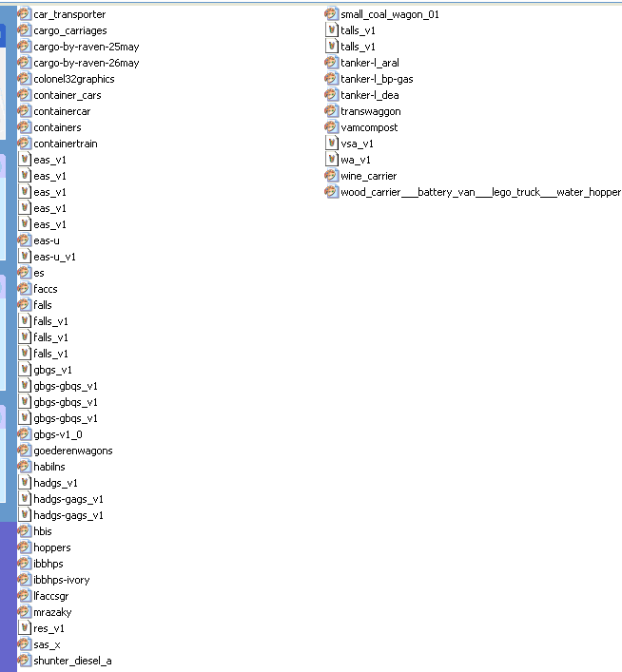Click the sas_x file icon
This screenshot has width=622, height=672.
[x=25, y=644]
